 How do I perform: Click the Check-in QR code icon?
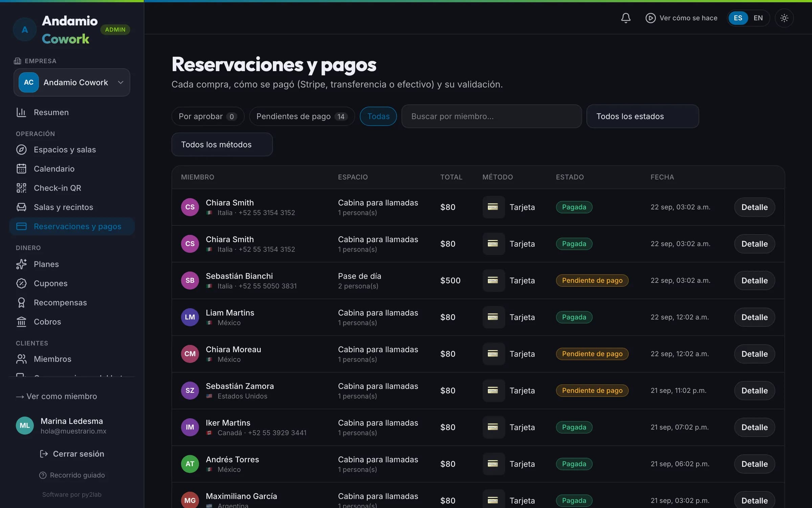(x=21, y=188)
